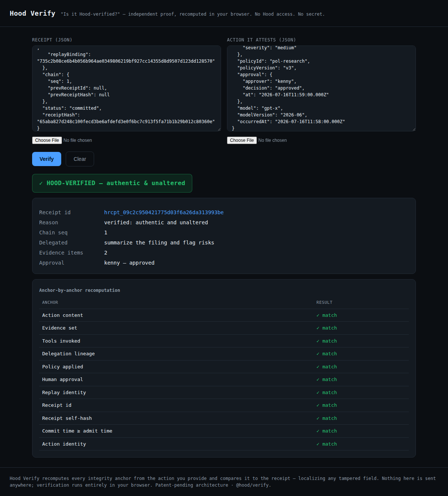
Task: Click the Chain seq label
Action: click(x=53, y=233)
